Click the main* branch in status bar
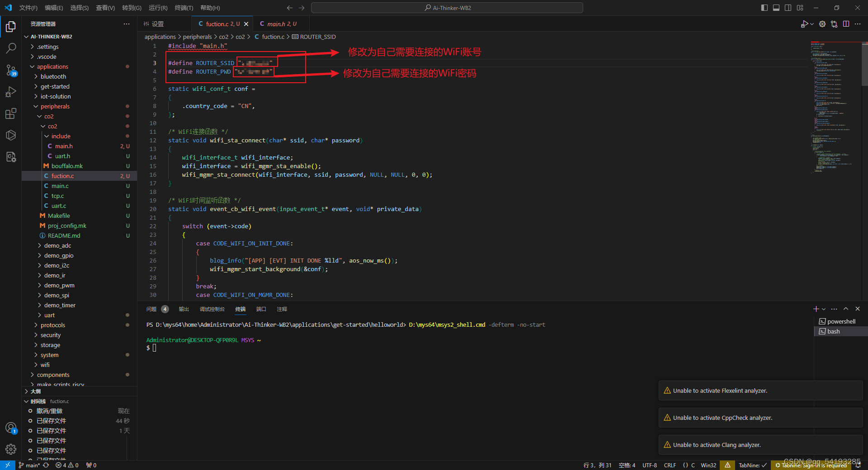This screenshot has width=868, height=470. [29, 465]
